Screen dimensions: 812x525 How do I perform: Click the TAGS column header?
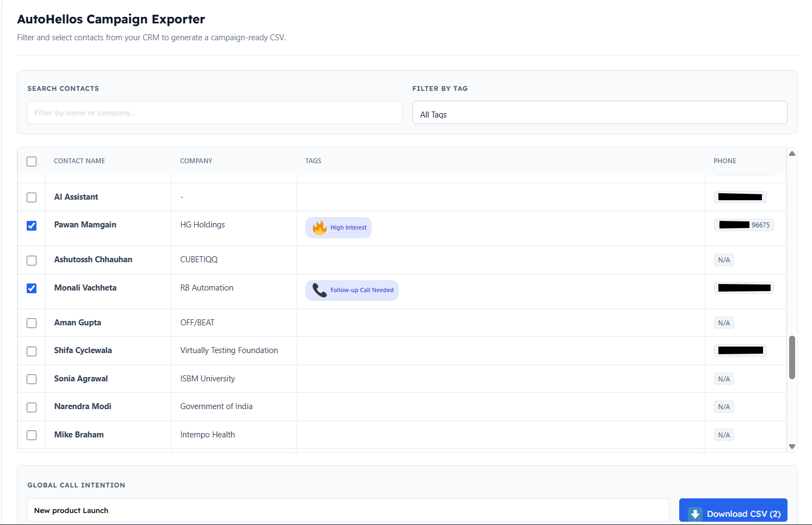[x=313, y=161]
